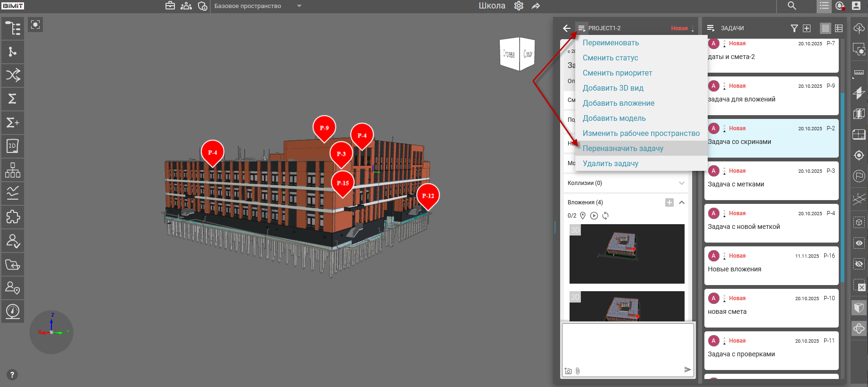
Task: Open the 2D drawings tool
Action: coord(13,146)
